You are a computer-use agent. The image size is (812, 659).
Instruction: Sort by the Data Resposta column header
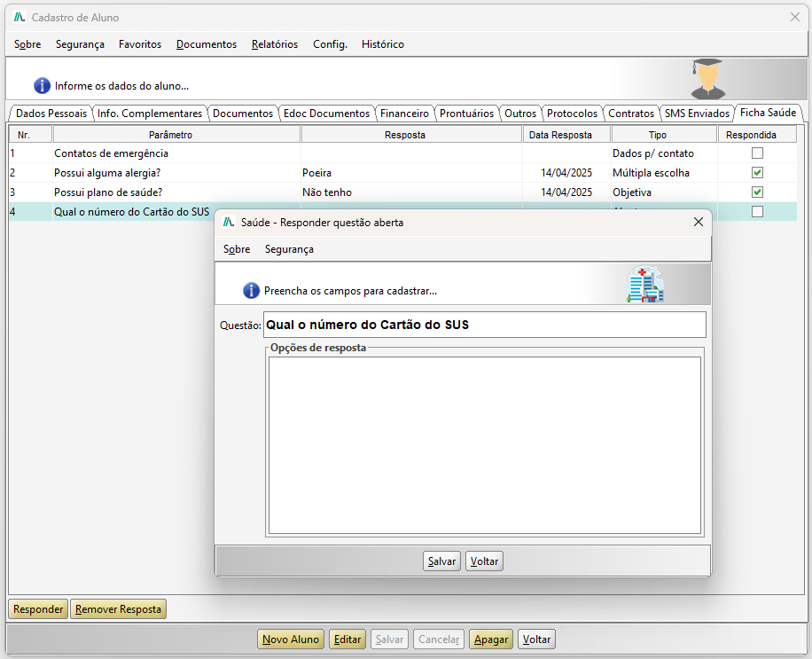pyautogui.click(x=566, y=135)
